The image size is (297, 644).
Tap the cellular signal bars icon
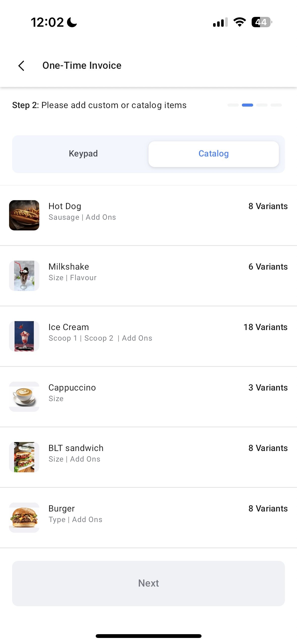[x=220, y=22]
